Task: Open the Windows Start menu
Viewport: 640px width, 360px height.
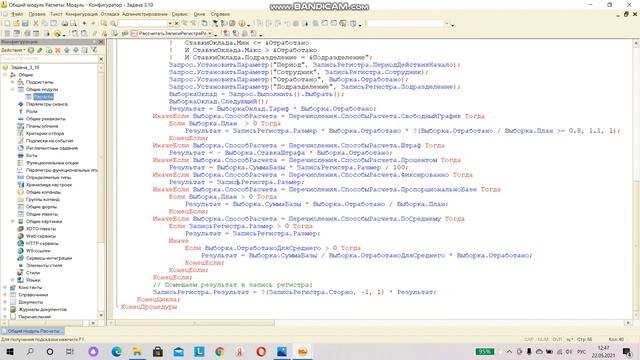Action: coord(10,351)
